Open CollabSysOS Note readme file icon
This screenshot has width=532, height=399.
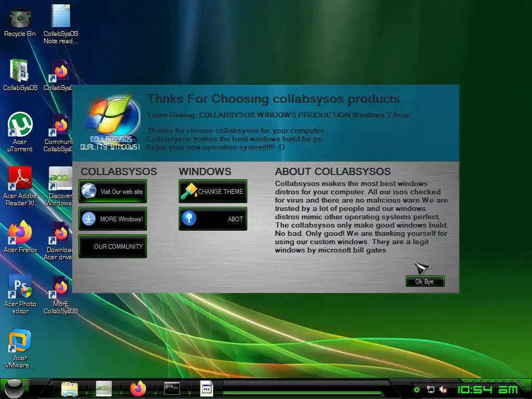[60, 24]
